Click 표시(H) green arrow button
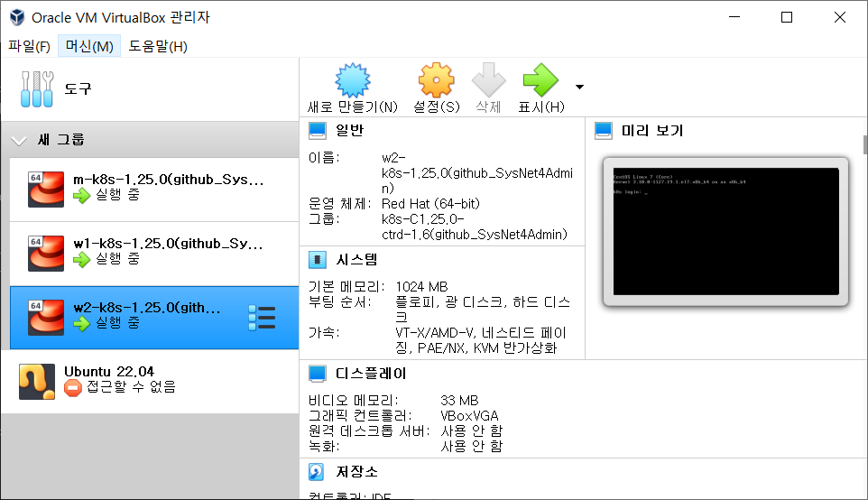This screenshot has height=500, width=868. (x=540, y=88)
